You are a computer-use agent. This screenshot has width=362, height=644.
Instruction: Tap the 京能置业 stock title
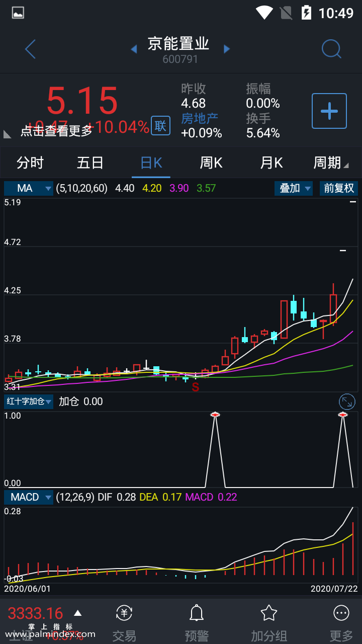[x=178, y=44]
